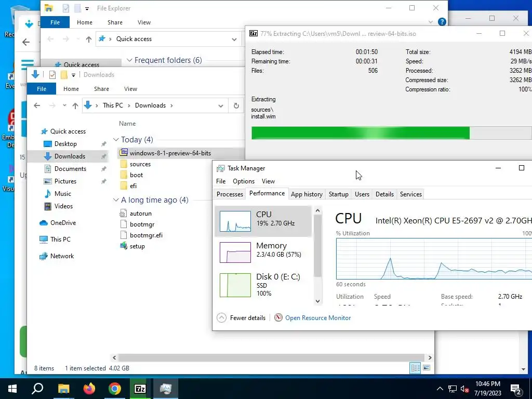This screenshot has width=532, height=399.
Task: Select This PC in the navigation pane
Action: [60, 240]
